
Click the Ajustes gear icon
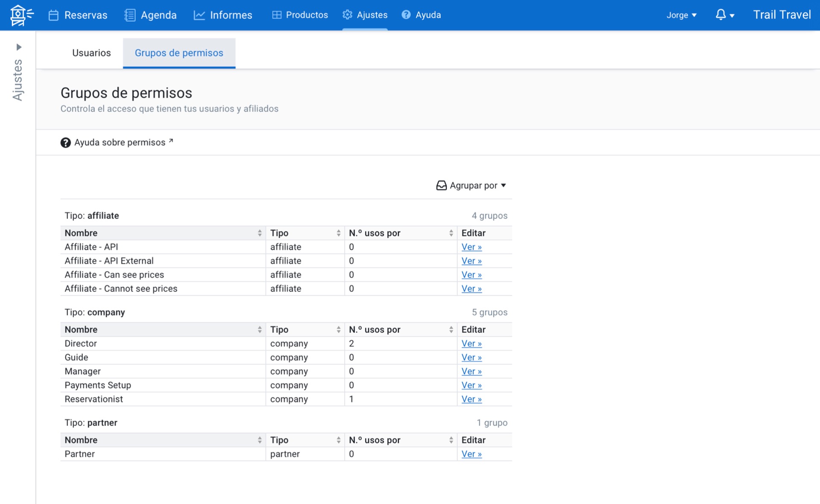tap(348, 15)
